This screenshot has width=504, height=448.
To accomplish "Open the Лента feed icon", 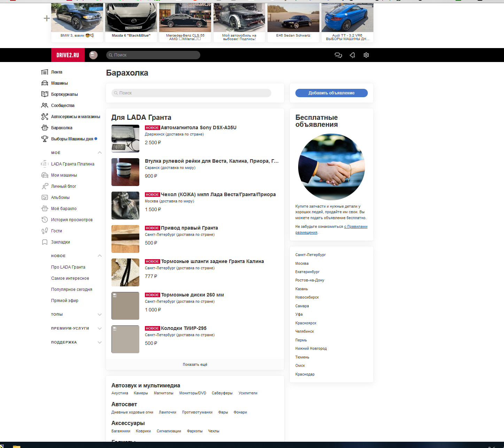I will (45, 72).
